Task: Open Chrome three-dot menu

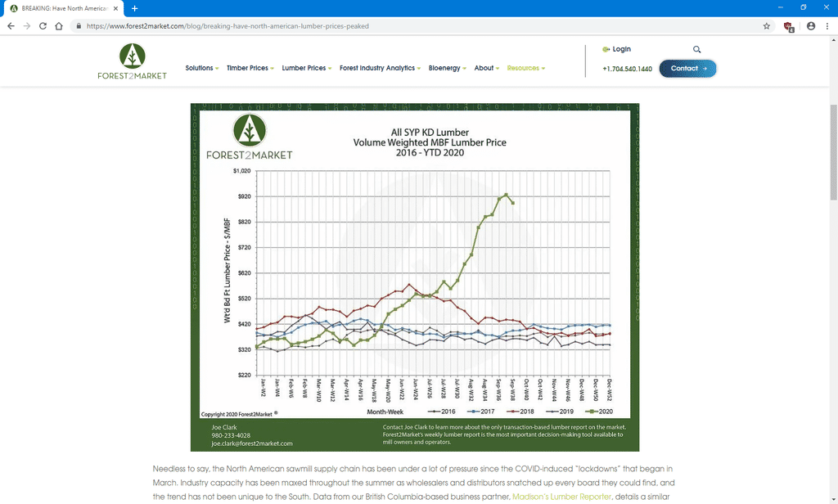Action: point(827,25)
